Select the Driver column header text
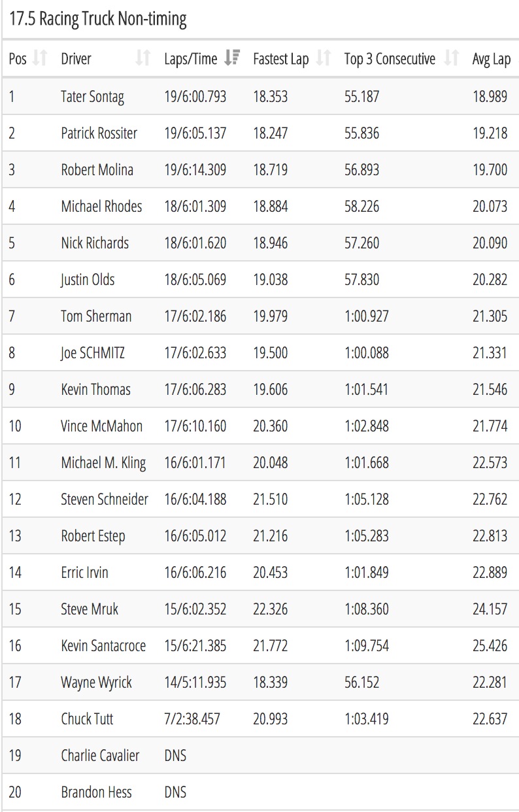Screen dimensions: 519x812 click(x=76, y=59)
